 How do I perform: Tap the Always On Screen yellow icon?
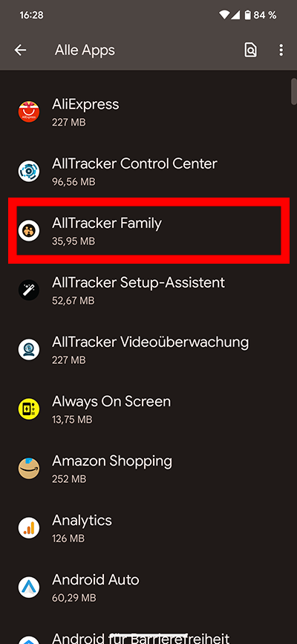pos(29,409)
